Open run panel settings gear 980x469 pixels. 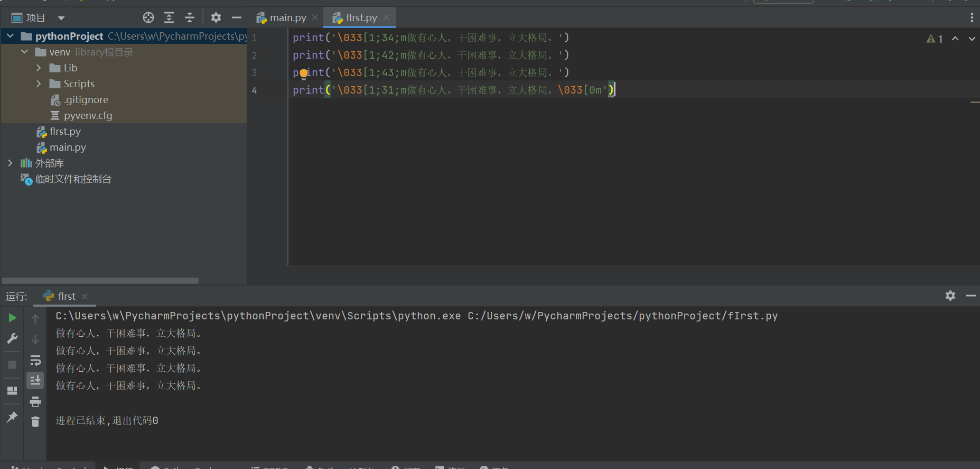point(950,296)
